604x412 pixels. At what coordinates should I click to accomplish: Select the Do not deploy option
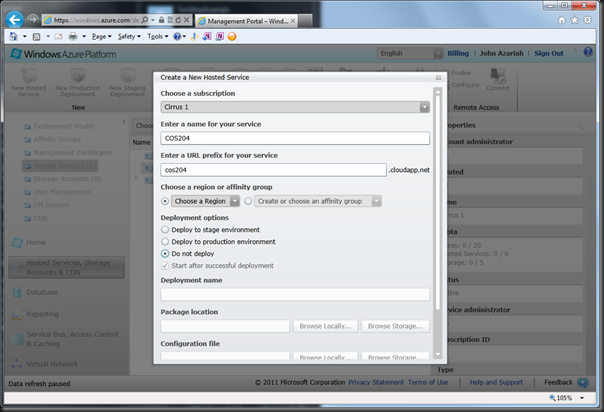click(x=165, y=253)
